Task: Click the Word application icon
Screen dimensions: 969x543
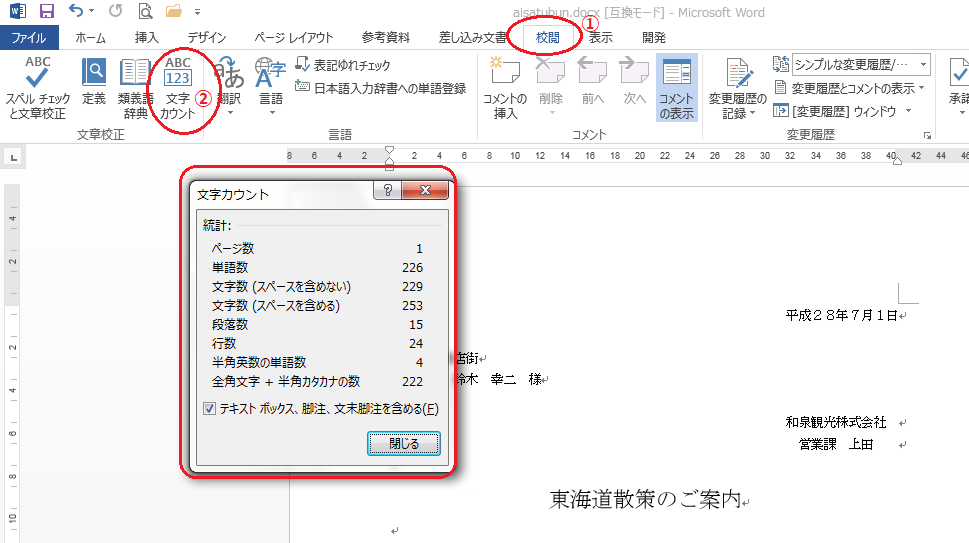Action: pyautogui.click(x=17, y=11)
